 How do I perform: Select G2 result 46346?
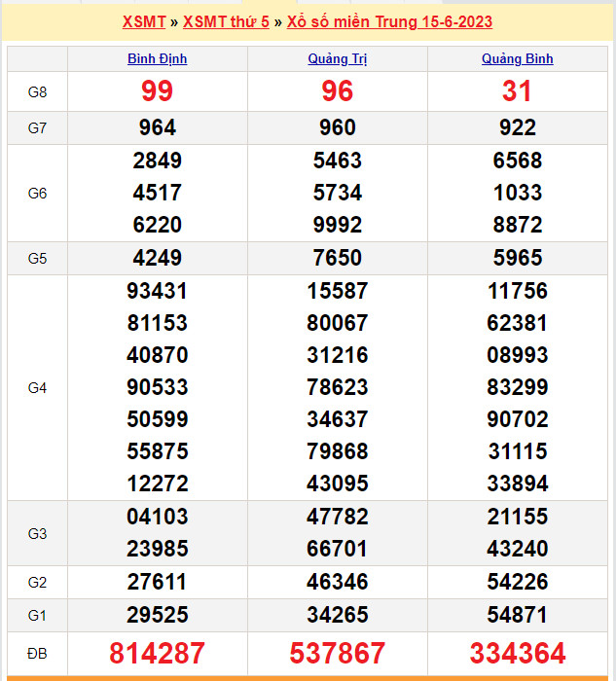(x=337, y=583)
